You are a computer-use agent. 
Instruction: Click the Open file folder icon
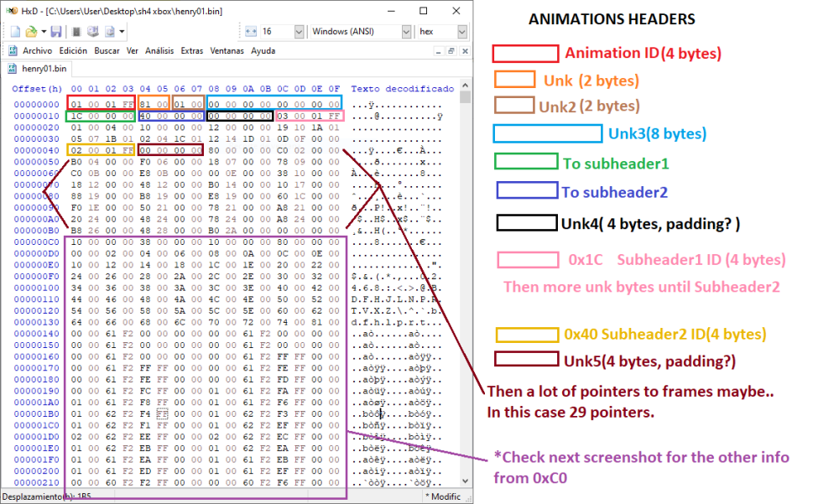point(29,32)
